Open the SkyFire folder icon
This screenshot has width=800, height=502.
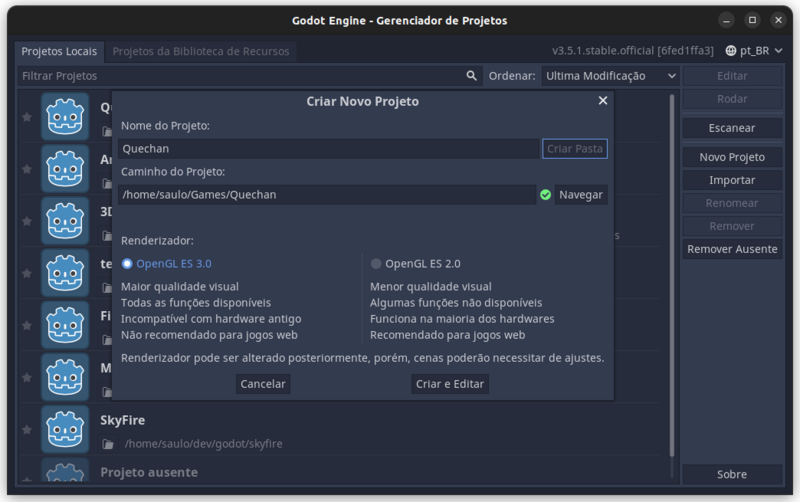point(108,444)
